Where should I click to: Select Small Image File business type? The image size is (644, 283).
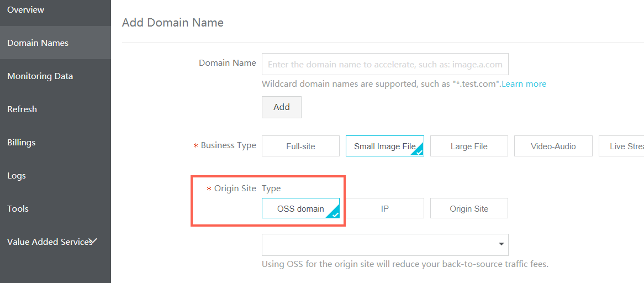pos(385,146)
